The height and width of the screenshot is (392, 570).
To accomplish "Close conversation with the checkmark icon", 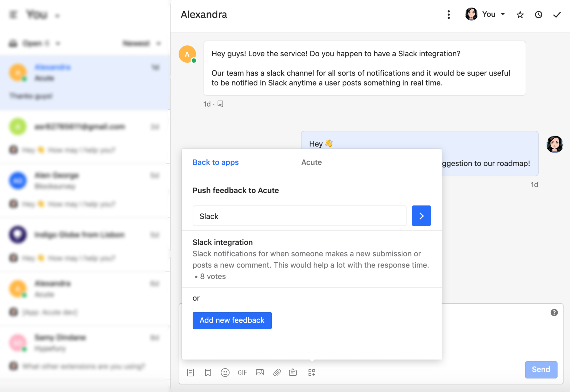I will tap(557, 15).
